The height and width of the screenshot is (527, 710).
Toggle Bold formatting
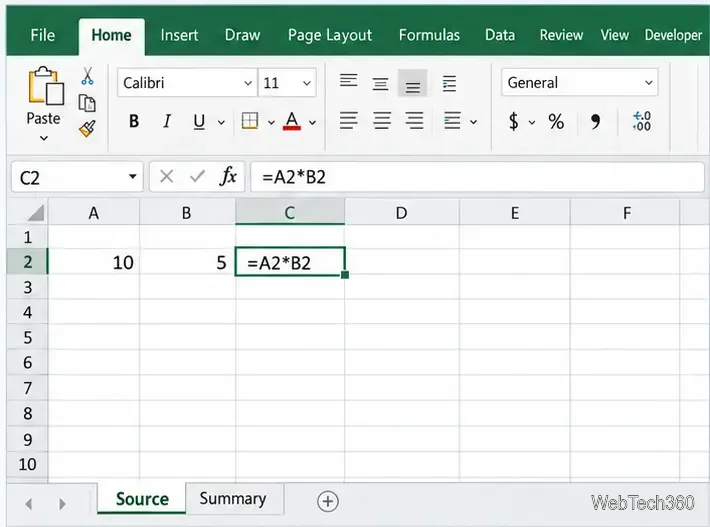tap(134, 121)
